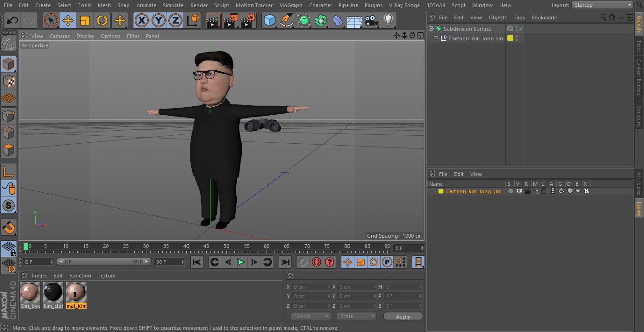Click the Make Editable icon
The image size is (644, 332).
point(8,43)
